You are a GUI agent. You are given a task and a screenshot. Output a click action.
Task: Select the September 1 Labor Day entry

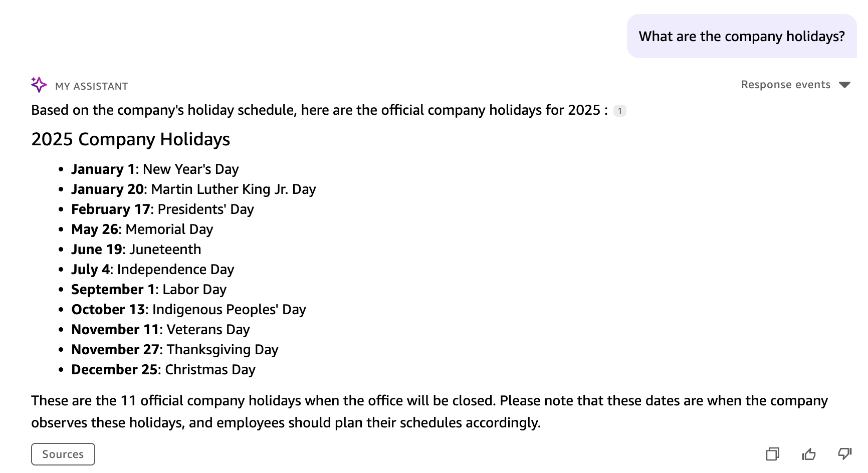[x=149, y=290]
